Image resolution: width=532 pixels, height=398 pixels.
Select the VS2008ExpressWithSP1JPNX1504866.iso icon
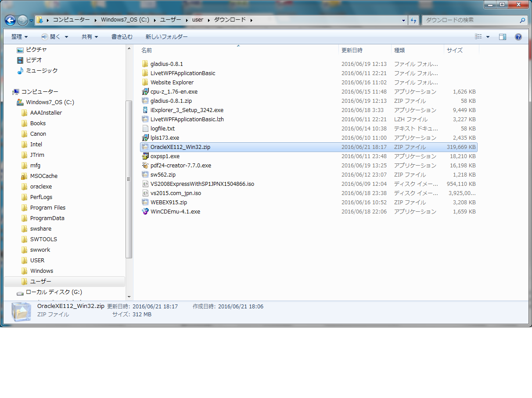[x=146, y=184]
